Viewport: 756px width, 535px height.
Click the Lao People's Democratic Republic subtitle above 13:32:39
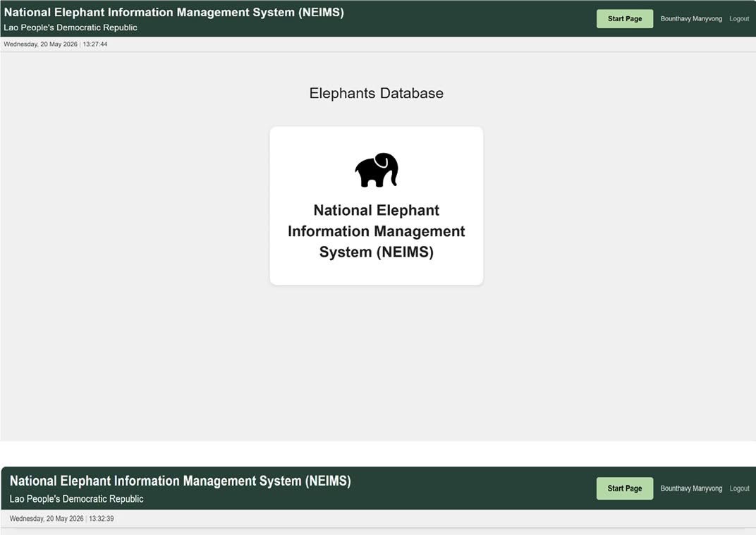coord(77,499)
